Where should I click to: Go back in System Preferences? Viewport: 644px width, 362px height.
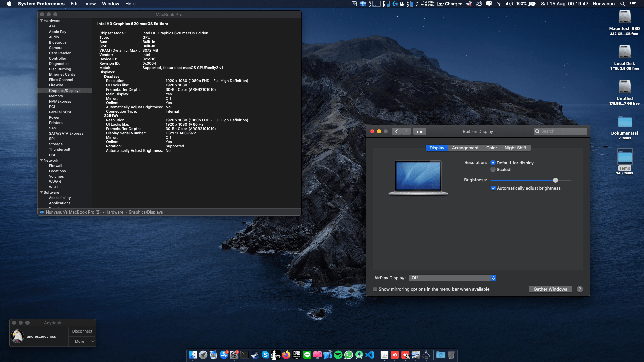click(x=396, y=131)
